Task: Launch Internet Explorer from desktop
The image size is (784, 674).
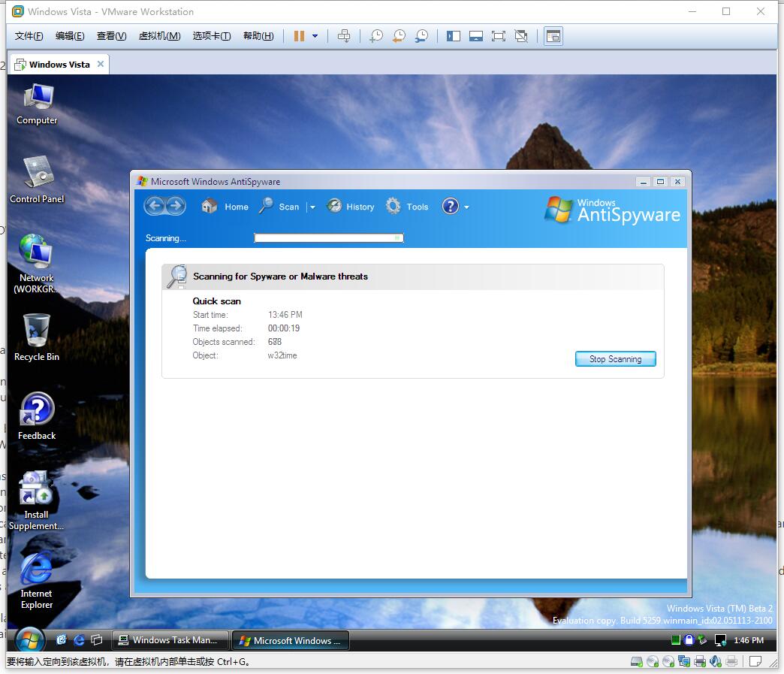Action: pyautogui.click(x=36, y=580)
